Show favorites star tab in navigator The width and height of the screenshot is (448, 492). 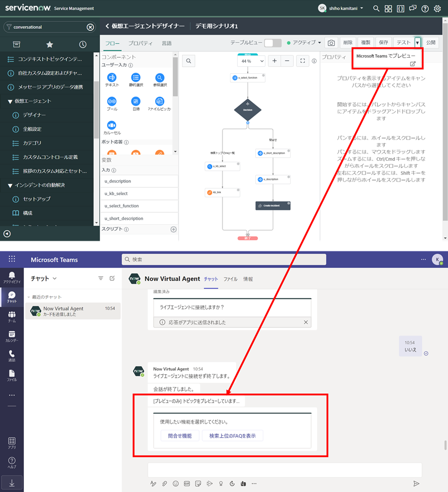[50, 44]
